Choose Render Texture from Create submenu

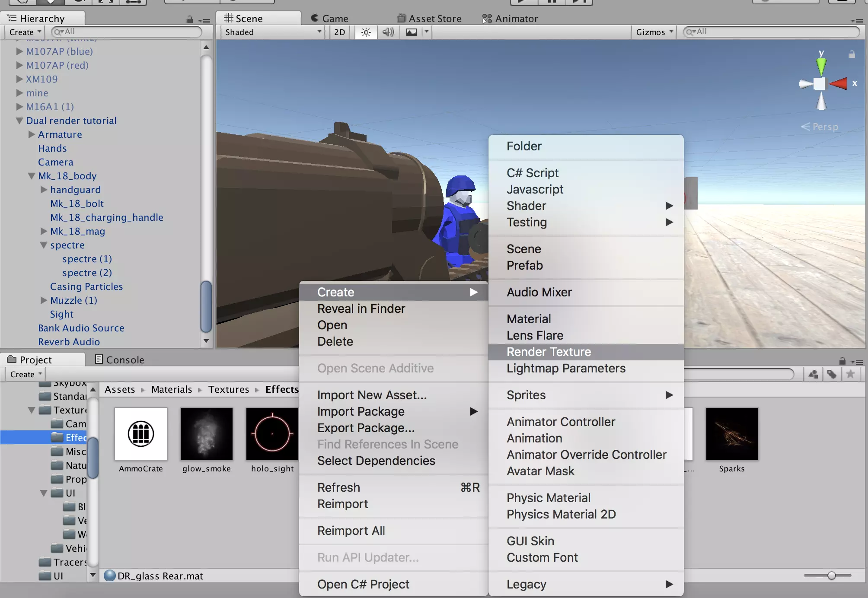(x=548, y=352)
